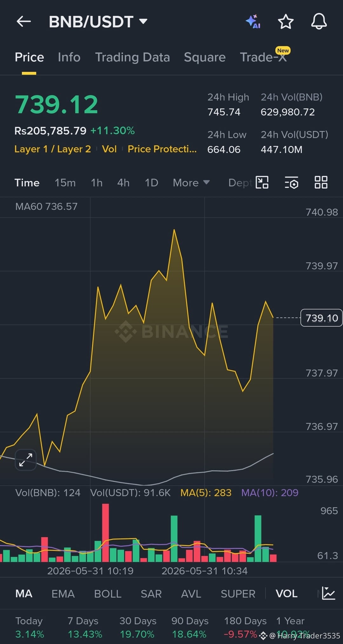The image size is (343, 644).
Task: Add BNB/USDT to favorites with star icon
Action: click(x=286, y=22)
